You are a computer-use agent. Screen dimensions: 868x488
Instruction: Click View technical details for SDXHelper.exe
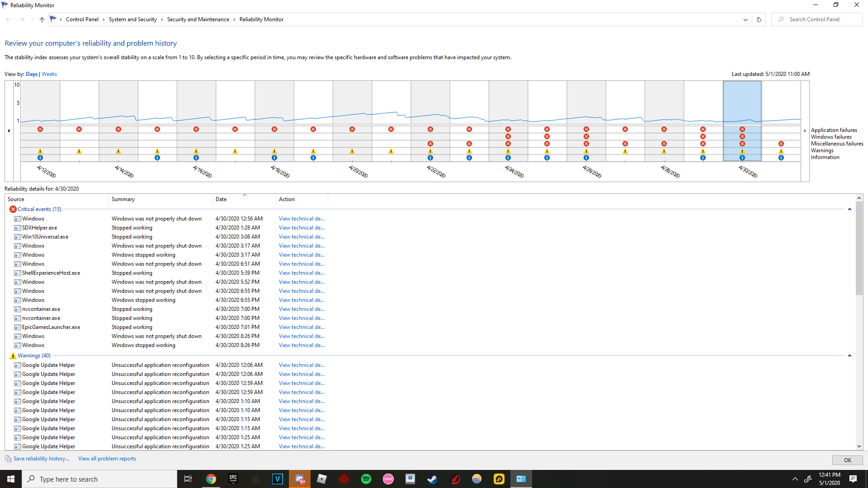click(x=301, y=228)
